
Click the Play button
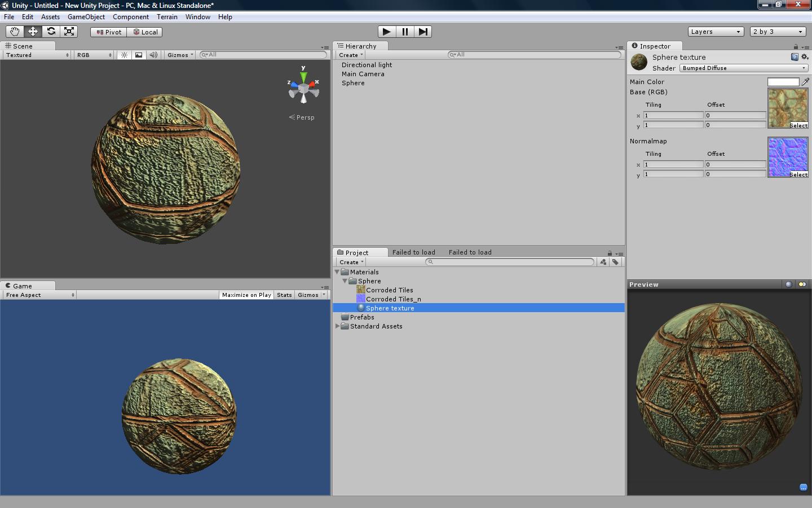386,32
